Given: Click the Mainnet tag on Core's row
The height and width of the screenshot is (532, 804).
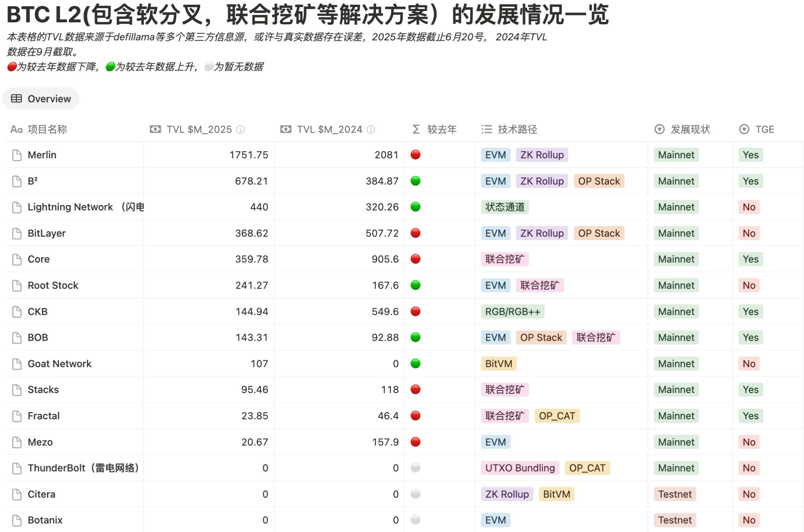Looking at the screenshot, I should pos(675,259).
